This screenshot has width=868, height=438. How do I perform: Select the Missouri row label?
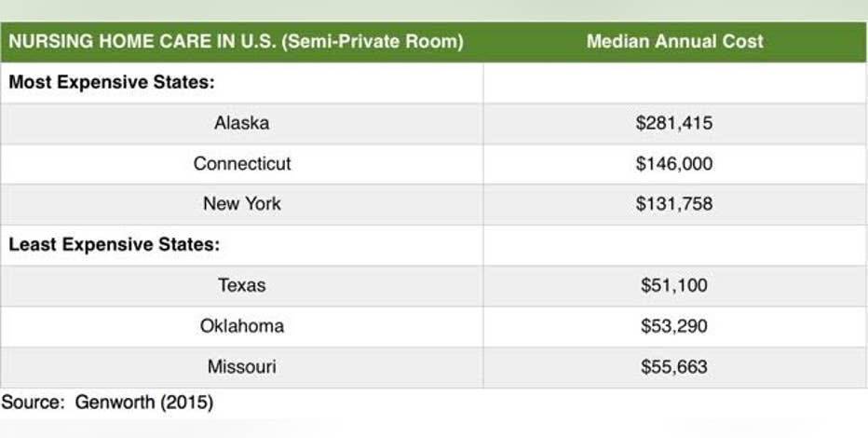242,366
